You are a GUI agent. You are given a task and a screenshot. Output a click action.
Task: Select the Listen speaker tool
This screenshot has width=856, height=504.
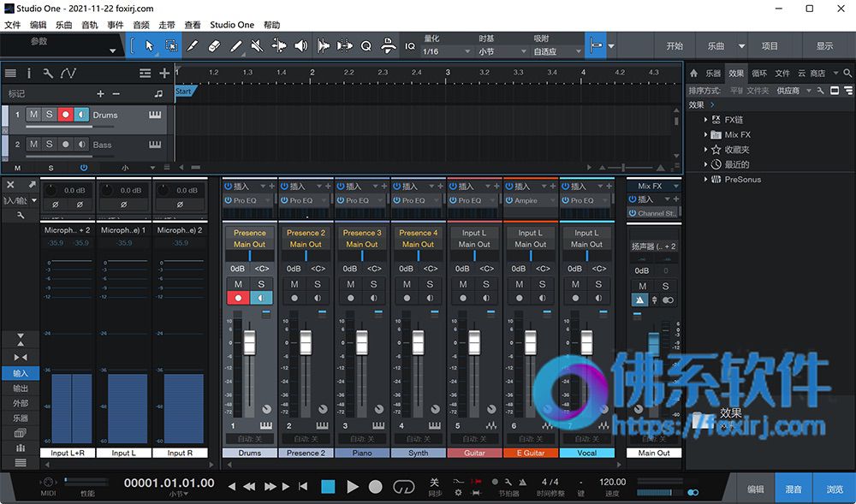pos(300,46)
